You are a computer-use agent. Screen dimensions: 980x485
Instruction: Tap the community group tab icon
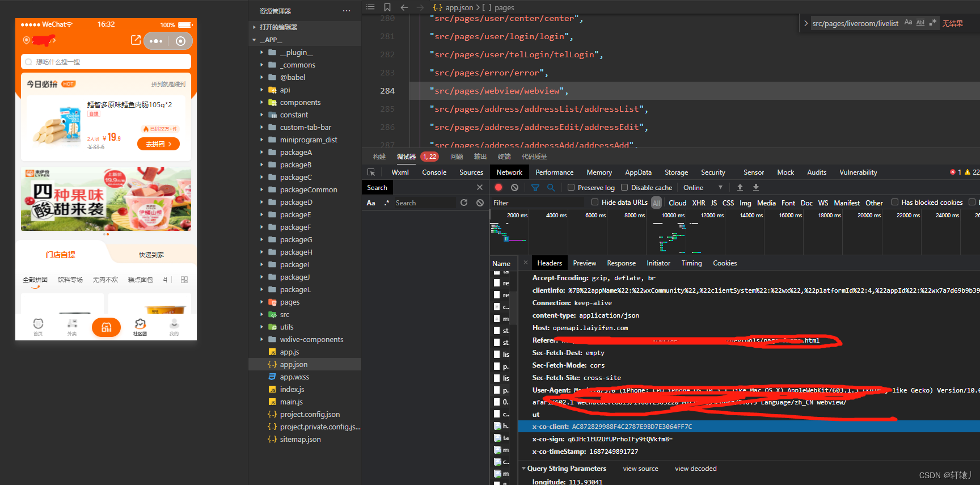point(140,327)
